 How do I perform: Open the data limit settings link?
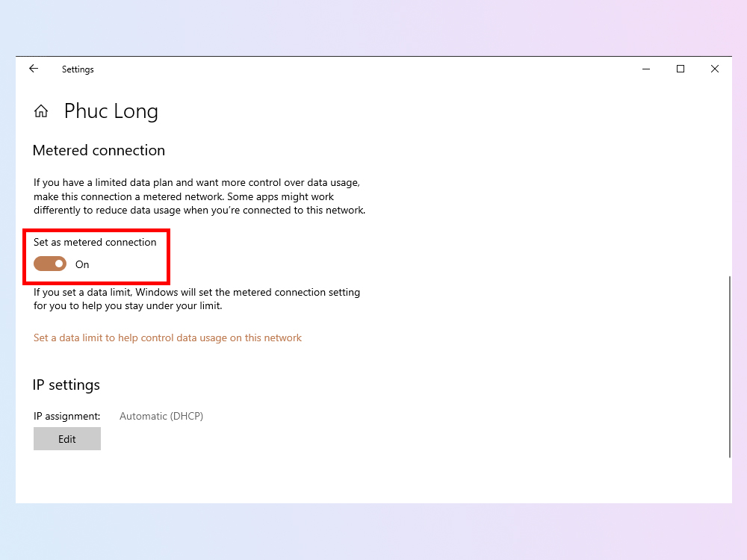[x=167, y=337]
